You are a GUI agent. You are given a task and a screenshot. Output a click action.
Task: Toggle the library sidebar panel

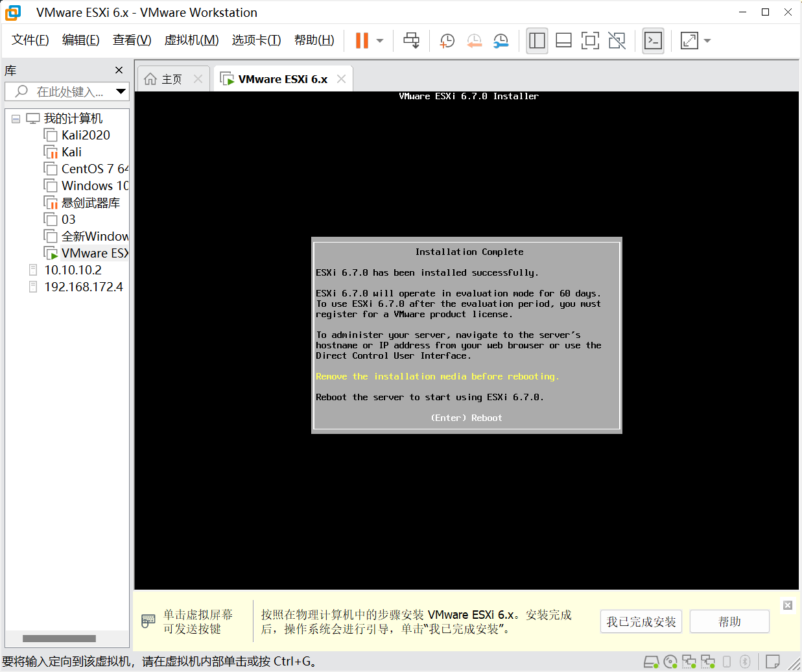point(537,40)
